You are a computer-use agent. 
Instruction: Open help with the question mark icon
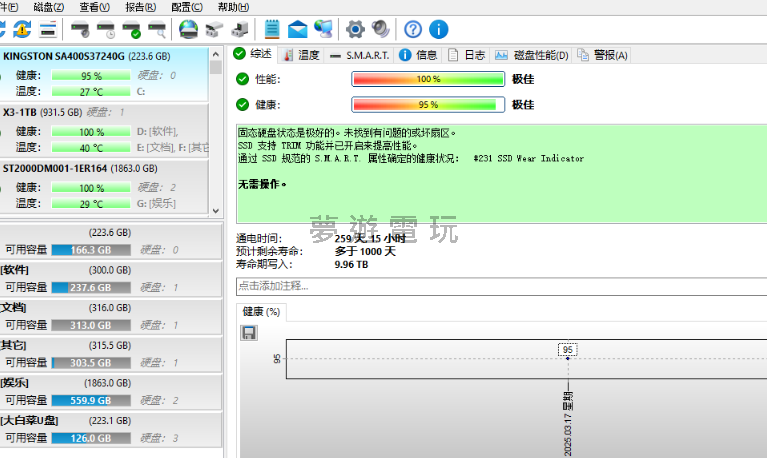413,29
